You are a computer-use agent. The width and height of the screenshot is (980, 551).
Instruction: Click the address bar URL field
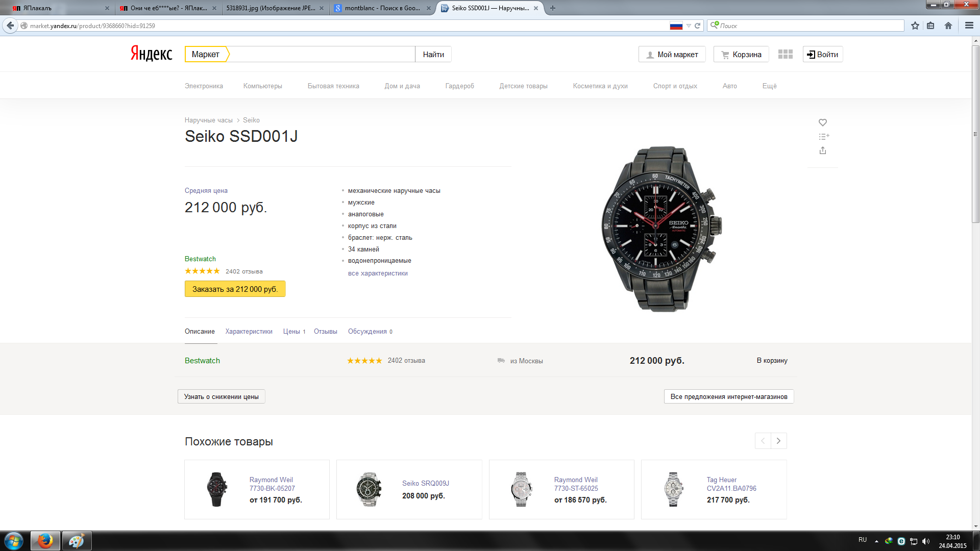pos(347,26)
